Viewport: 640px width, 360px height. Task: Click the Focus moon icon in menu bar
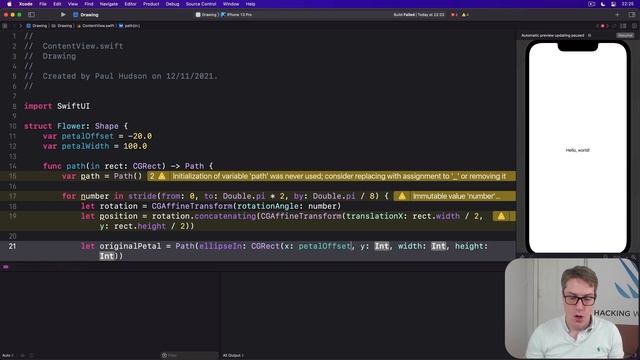[x=603, y=4]
